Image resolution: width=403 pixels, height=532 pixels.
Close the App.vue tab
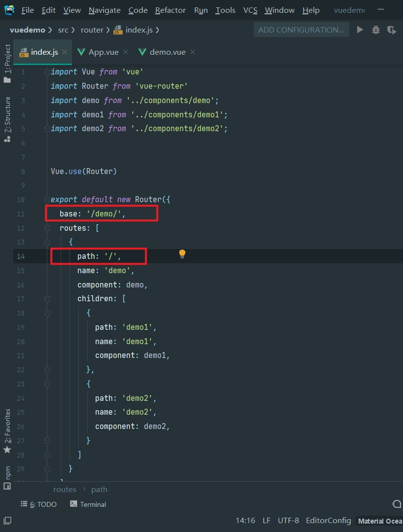point(126,52)
